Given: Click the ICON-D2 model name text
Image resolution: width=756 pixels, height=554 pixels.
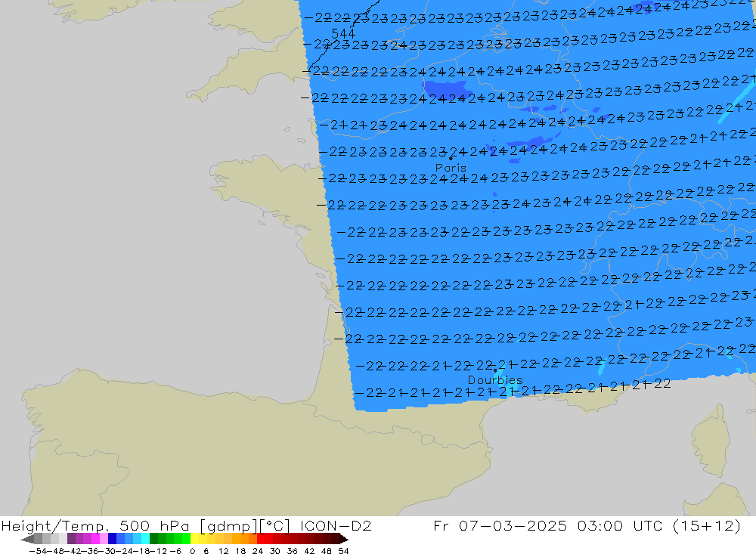Looking at the screenshot, I should [x=336, y=525].
